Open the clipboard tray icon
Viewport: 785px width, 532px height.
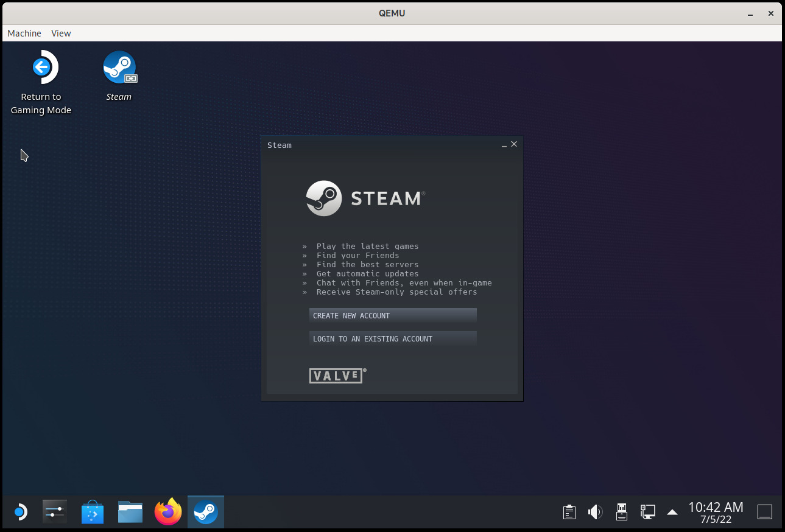point(569,512)
